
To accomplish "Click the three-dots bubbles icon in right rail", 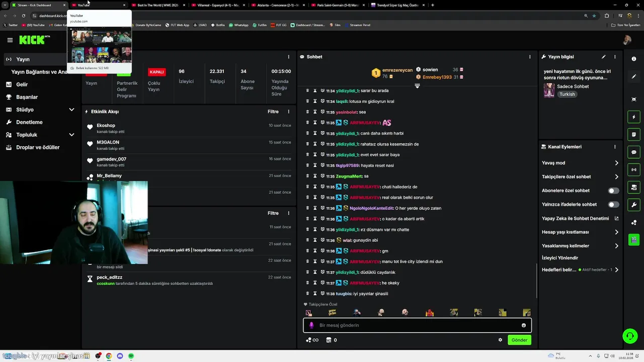I will 634,222.
